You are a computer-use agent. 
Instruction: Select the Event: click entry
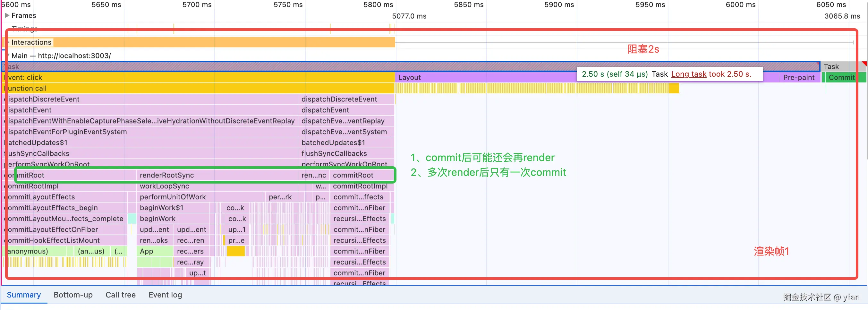pos(199,78)
